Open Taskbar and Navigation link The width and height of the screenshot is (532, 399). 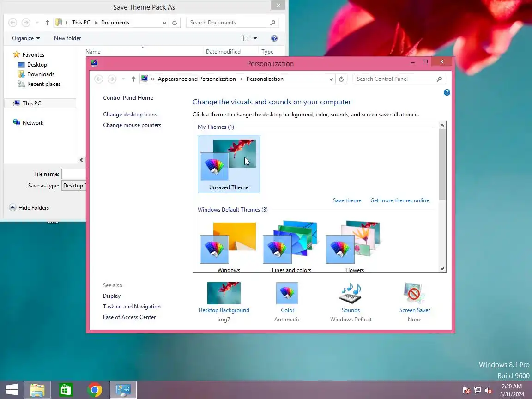[132, 307]
